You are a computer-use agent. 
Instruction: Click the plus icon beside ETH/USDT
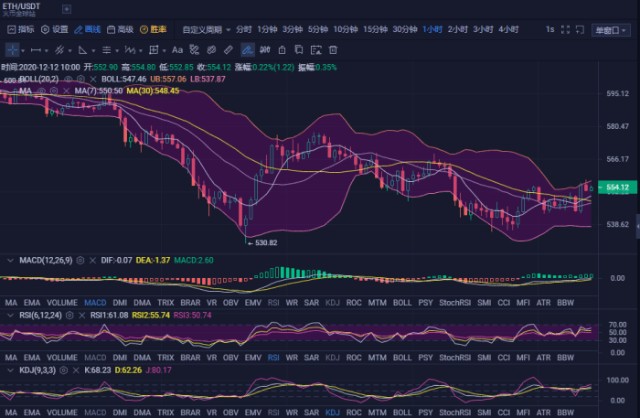click(67, 9)
